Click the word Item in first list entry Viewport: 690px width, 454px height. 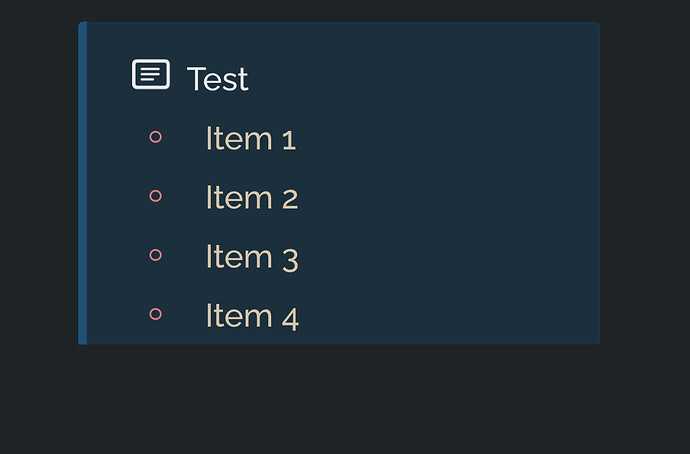coord(239,138)
